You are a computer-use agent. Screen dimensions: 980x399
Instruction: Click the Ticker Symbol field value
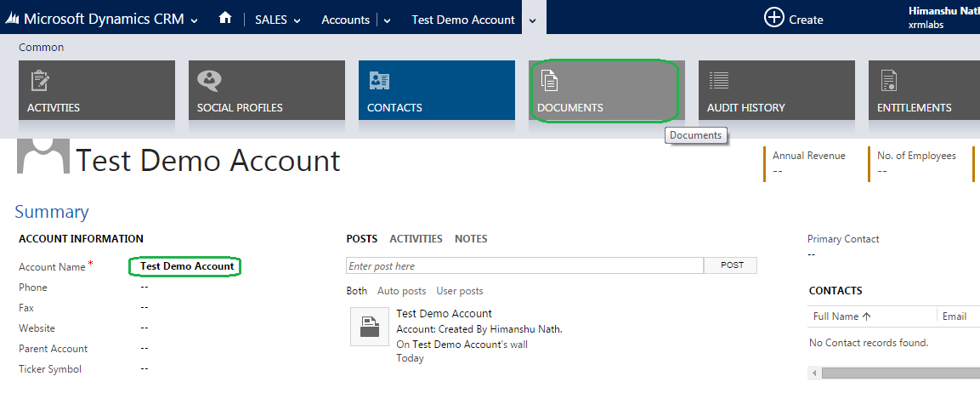pyautogui.click(x=144, y=368)
